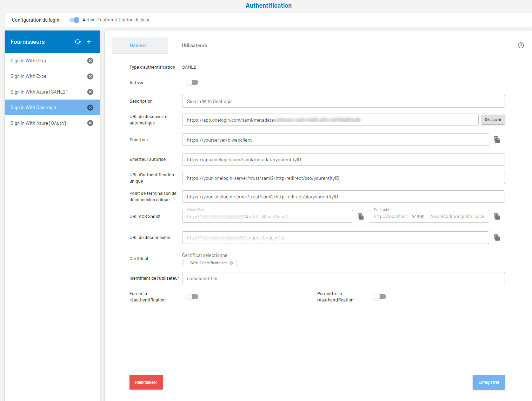The image size is (532, 401).
Task: Copy the Émetteur URL value
Action: tap(497, 140)
